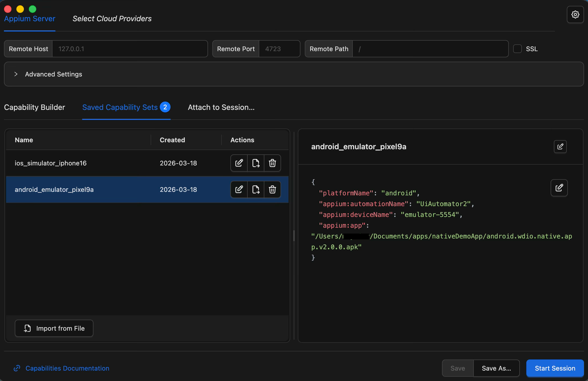
Task: Delete the android_emulator_pixel9a capability set
Action: (x=272, y=189)
